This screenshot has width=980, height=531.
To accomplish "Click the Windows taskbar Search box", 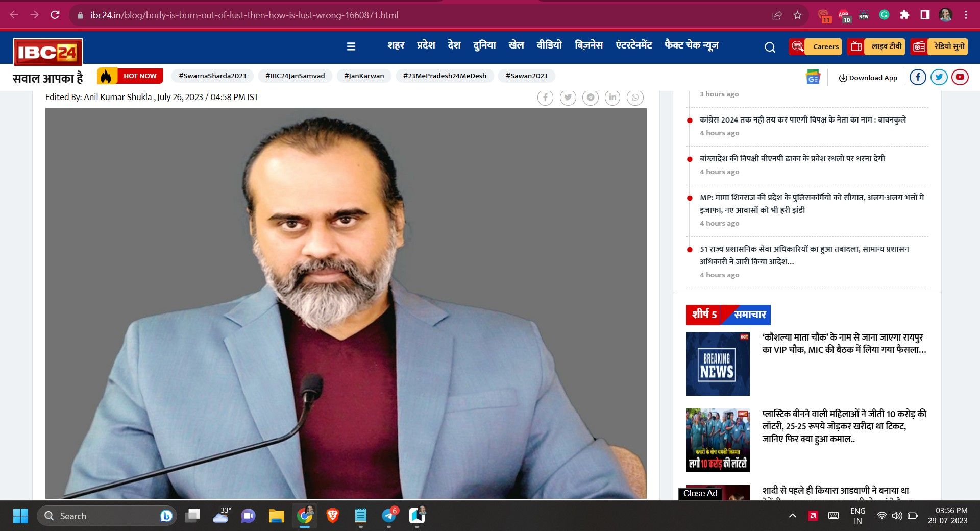I will [102, 516].
